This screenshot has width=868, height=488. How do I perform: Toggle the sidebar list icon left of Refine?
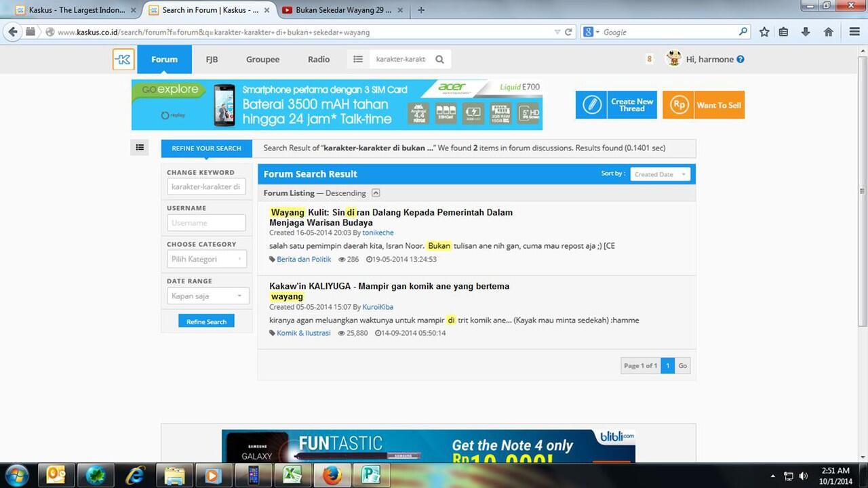140,147
